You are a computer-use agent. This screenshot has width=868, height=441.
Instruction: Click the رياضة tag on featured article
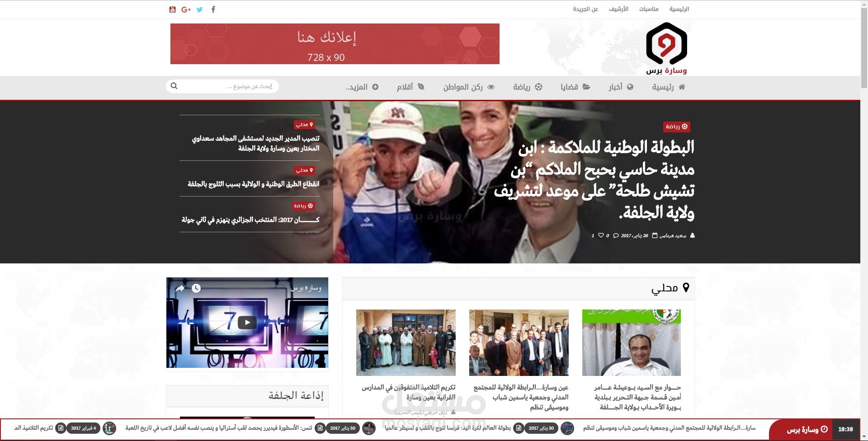click(x=677, y=127)
